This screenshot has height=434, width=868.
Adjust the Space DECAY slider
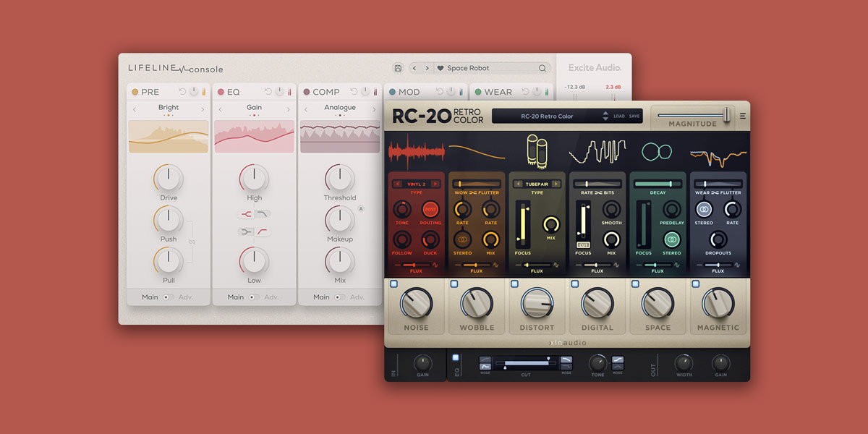[x=658, y=184]
